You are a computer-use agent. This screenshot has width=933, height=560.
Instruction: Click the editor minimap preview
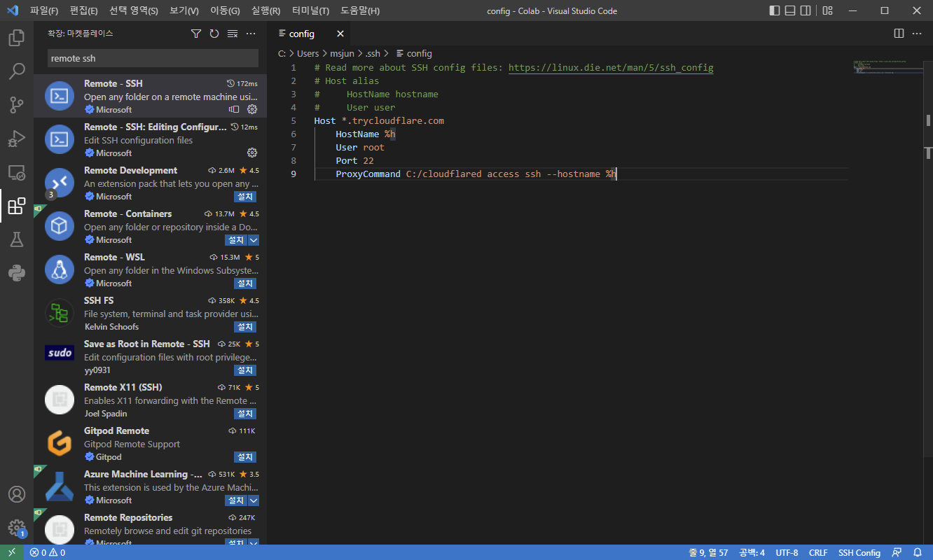click(x=887, y=67)
